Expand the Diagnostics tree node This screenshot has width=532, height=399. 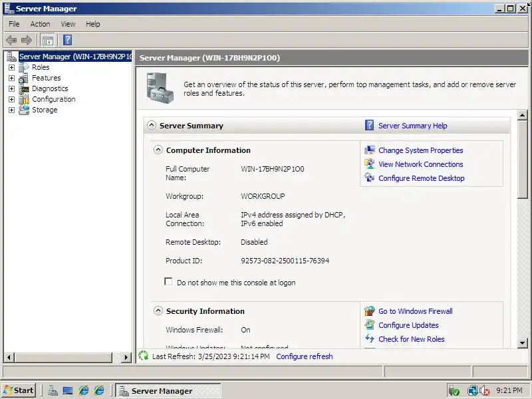click(x=11, y=89)
